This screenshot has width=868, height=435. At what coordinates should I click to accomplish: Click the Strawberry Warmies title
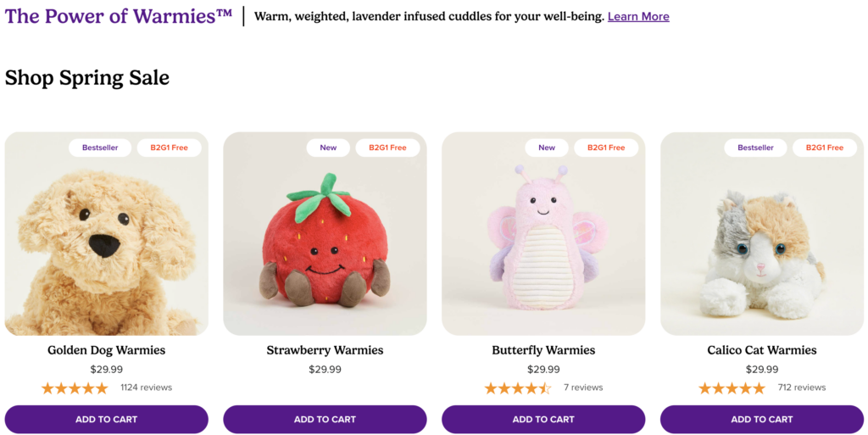[325, 350]
